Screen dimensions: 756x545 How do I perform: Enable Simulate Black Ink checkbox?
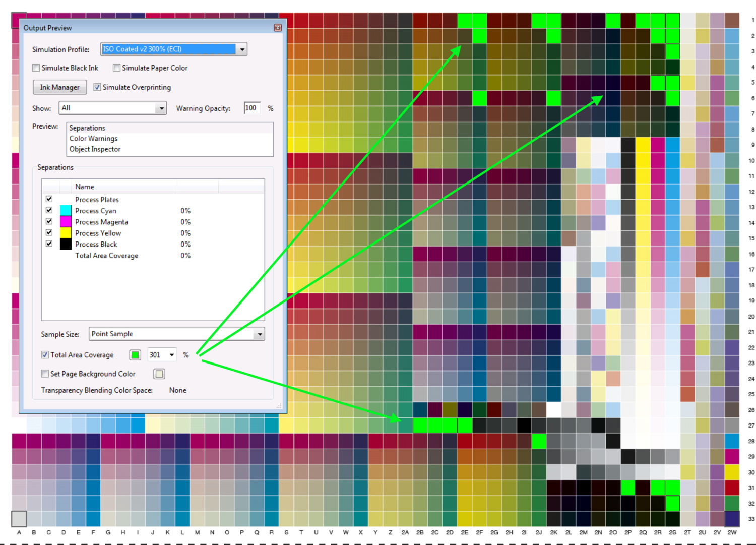click(36, 68)
